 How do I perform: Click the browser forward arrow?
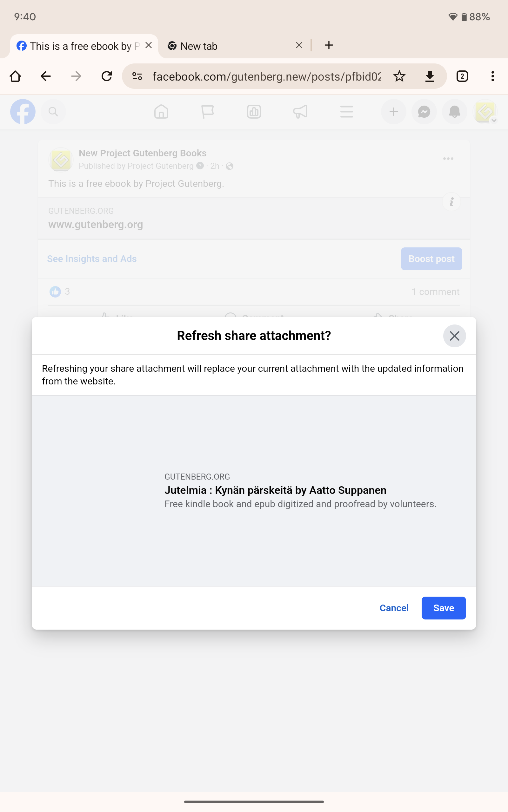tap(76, 76)
